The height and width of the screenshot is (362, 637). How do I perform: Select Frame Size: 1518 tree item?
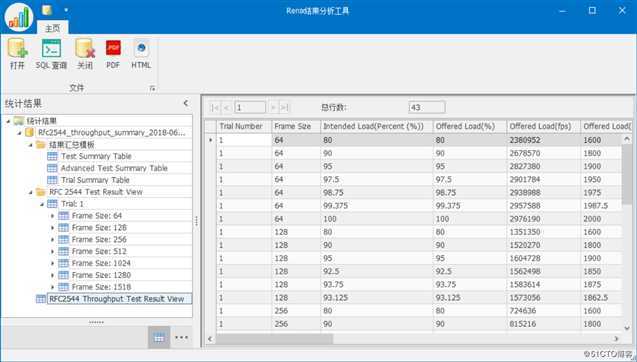point(101,287)
